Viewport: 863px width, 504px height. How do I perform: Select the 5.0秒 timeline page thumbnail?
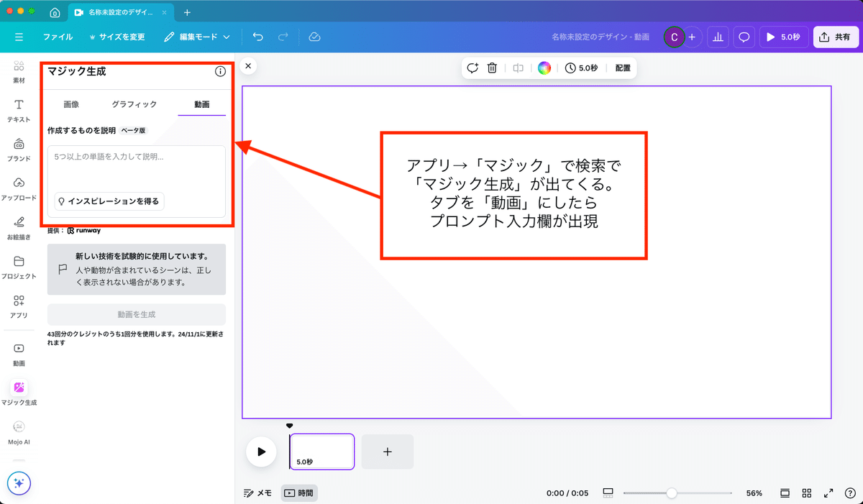tap(322, 452)
